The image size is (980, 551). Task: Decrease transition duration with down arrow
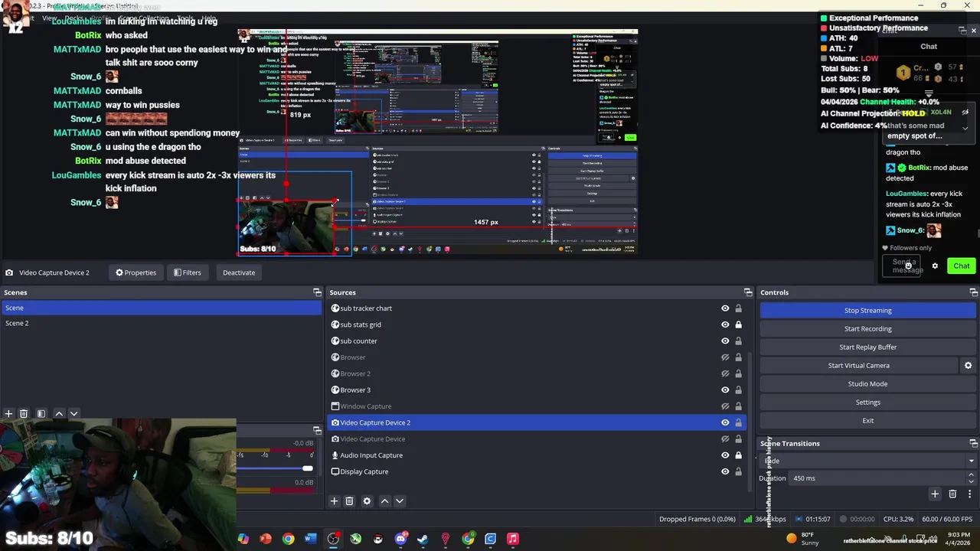pos(971,481)
